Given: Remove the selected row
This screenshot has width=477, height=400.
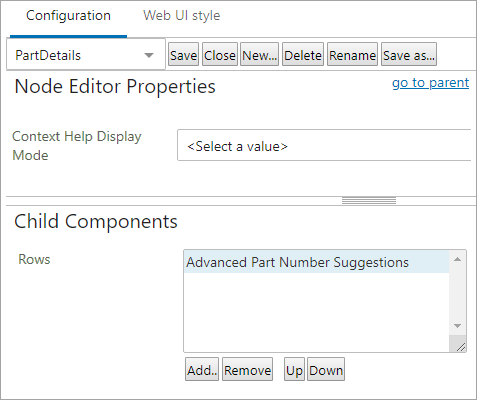Looking at the screenshot, I should (x=247, y=369).
